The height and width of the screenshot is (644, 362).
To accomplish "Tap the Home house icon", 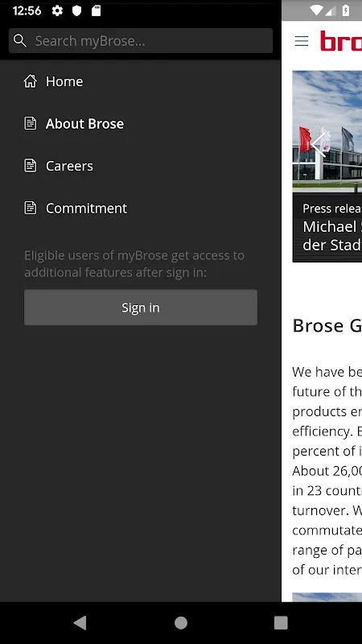I will click(31, 81).
